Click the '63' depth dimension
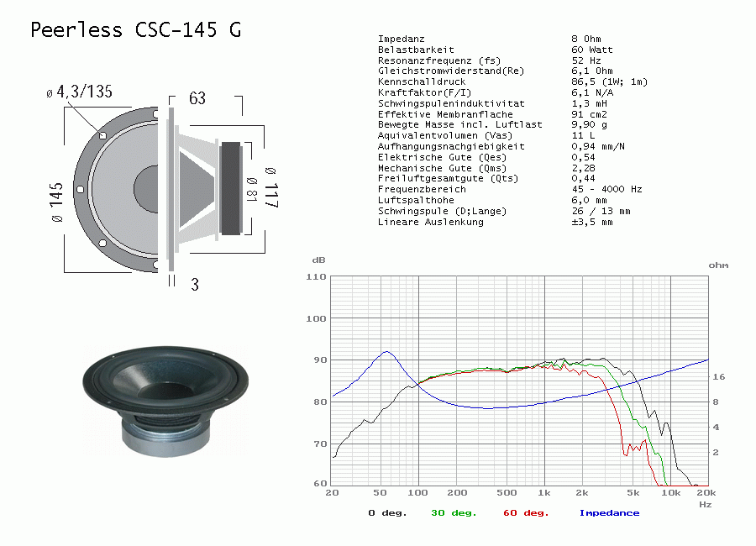Screen dimensions: 756x546 (197, 98)
